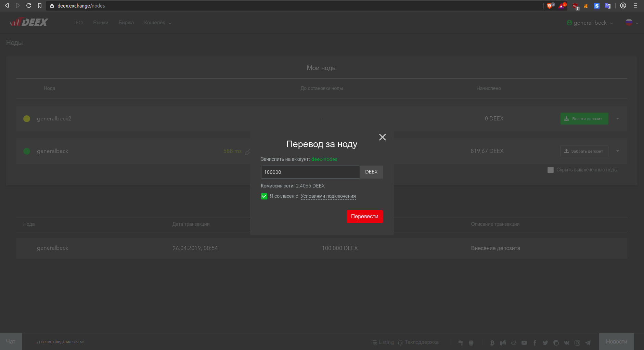Click the 0 DEEX accrued amount
Screen dimensions: 644x350
click(494, 119)
